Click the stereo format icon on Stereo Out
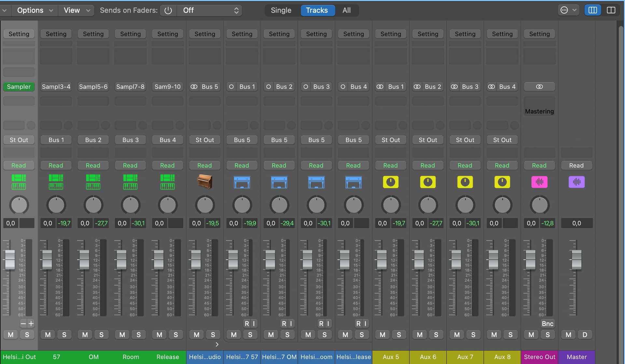 tap(539, 87)
